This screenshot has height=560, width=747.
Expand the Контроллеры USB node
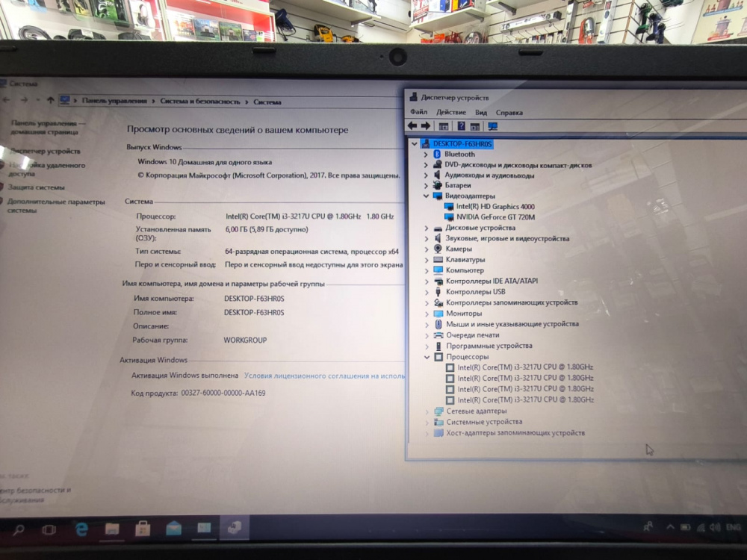[427, 292]
